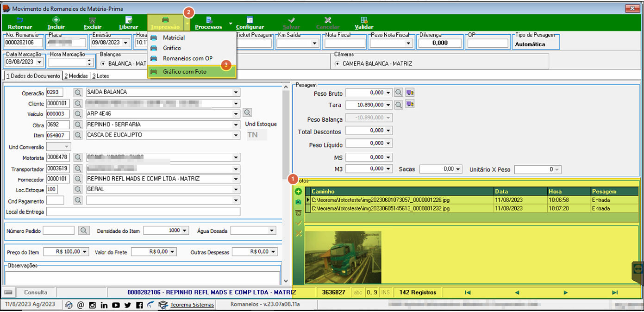This screenshot has width=644, height=312.
Task: Click truck photo thumbnail
Action: coord(343,257)
